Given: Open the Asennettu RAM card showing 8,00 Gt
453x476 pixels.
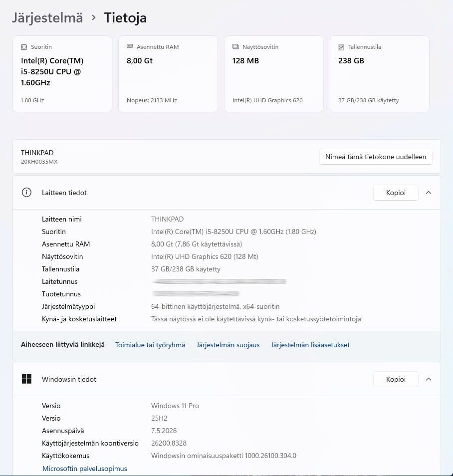Looking at the screenshot, I should tap(168, 74).
